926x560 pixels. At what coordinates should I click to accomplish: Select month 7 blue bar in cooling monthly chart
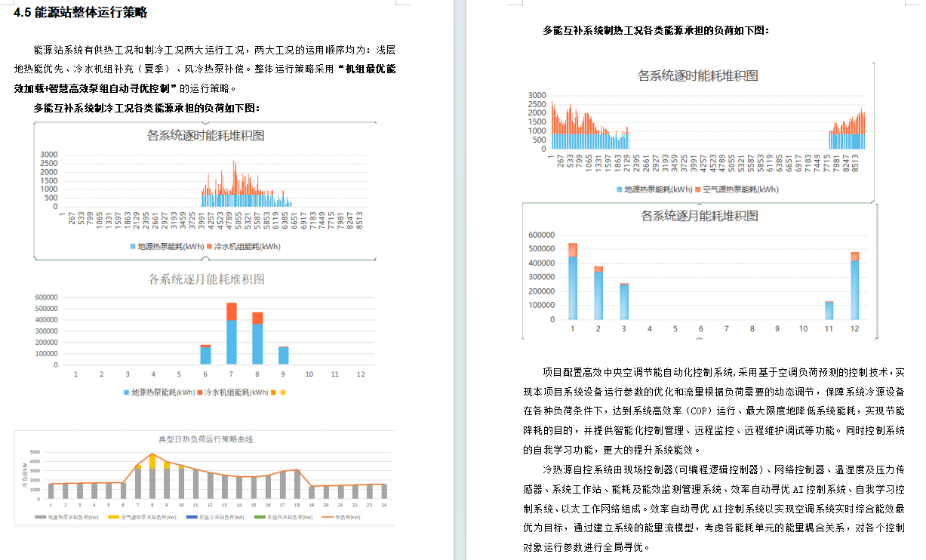pos(232,342)
